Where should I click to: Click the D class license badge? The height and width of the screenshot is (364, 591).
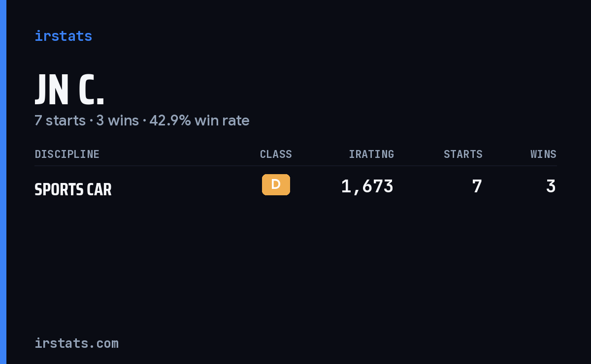(276, 184)
